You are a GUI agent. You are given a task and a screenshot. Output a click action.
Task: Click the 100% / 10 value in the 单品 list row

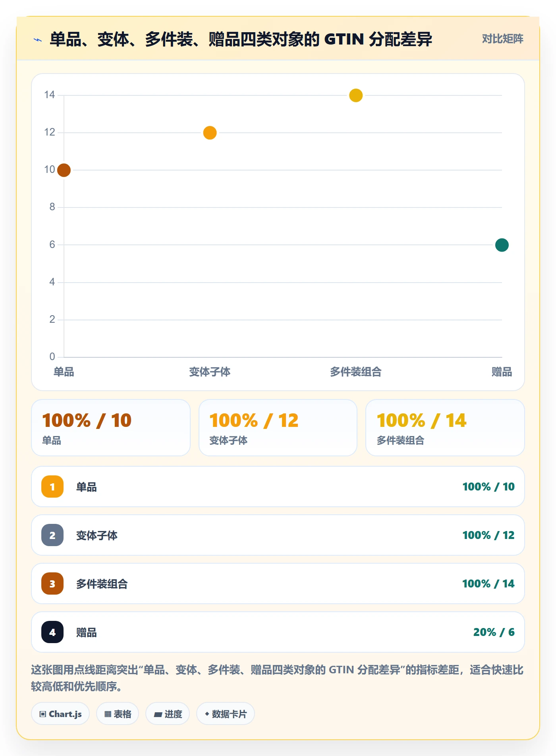click(488, 487)
